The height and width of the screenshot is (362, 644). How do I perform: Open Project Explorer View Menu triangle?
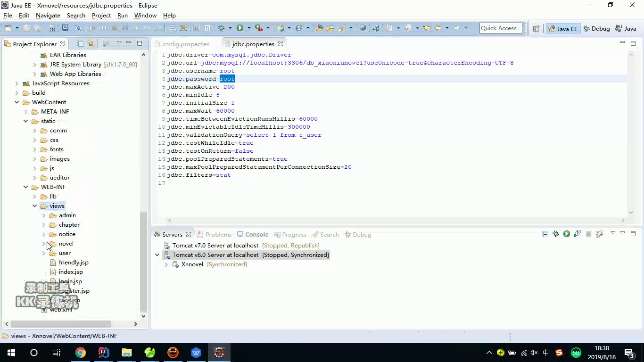point(119,43)
